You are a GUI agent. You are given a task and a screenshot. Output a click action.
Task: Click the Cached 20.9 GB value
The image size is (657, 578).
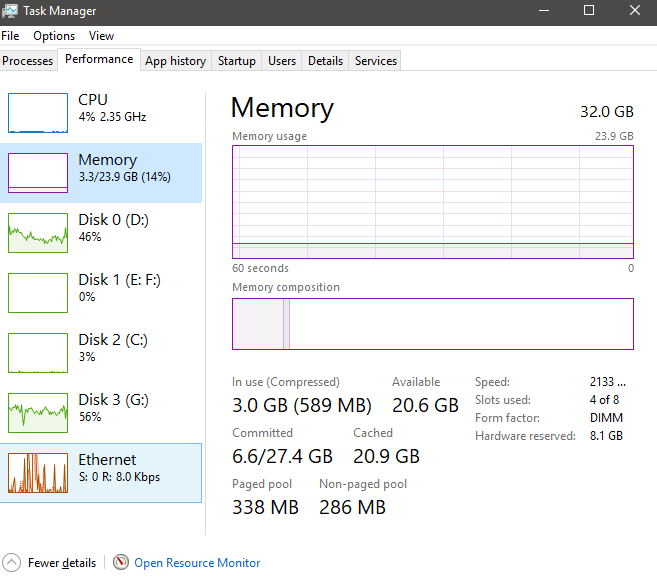[x=386, y=456]
